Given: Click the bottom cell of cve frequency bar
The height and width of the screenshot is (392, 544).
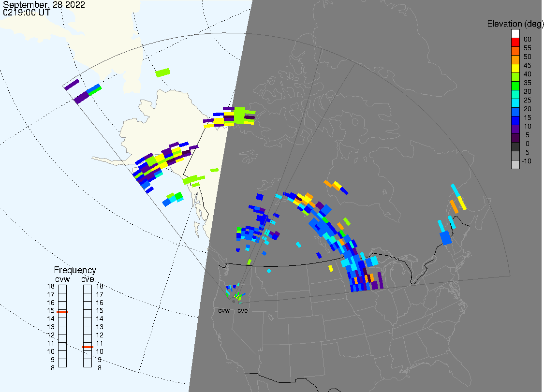Looking at the screenshot, I should pos(88,363).
